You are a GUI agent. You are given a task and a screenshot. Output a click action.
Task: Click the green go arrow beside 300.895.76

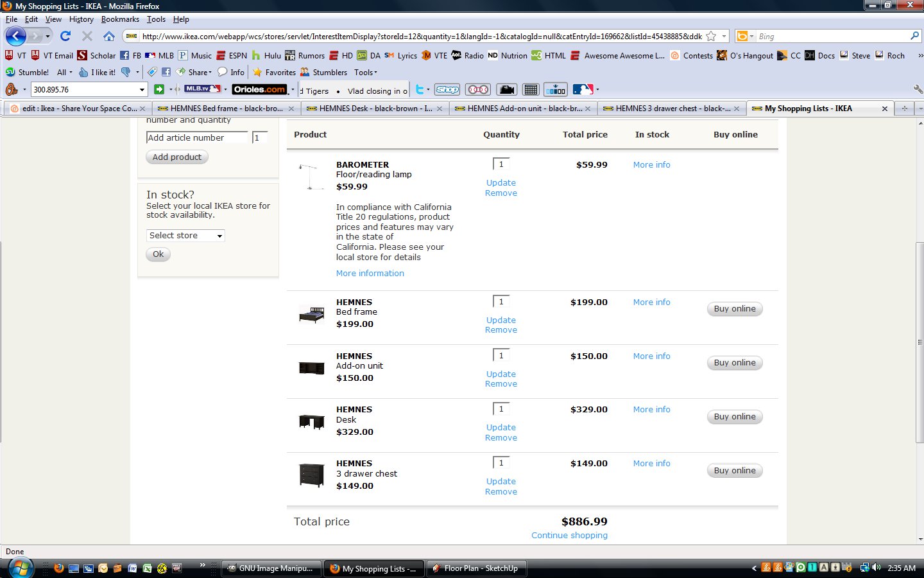pyautogui.click(x=159, y=89)
